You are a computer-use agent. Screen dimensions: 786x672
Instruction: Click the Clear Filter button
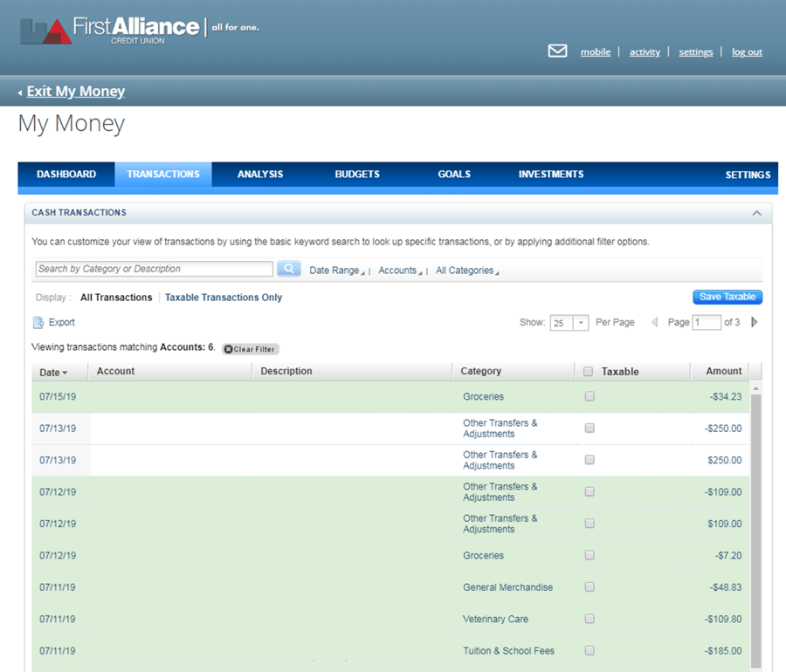pyautogui.click(x=250, y=349)
